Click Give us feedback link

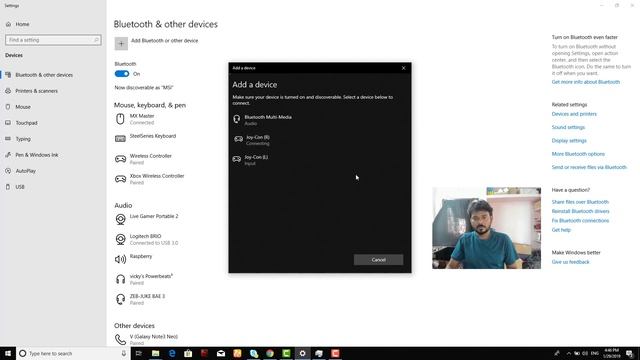point(570,262)
